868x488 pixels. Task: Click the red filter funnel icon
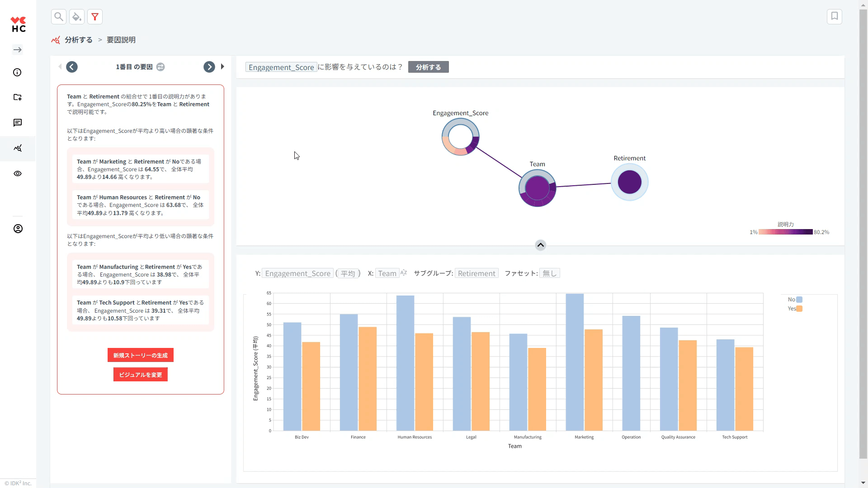[x=95, y=17]
